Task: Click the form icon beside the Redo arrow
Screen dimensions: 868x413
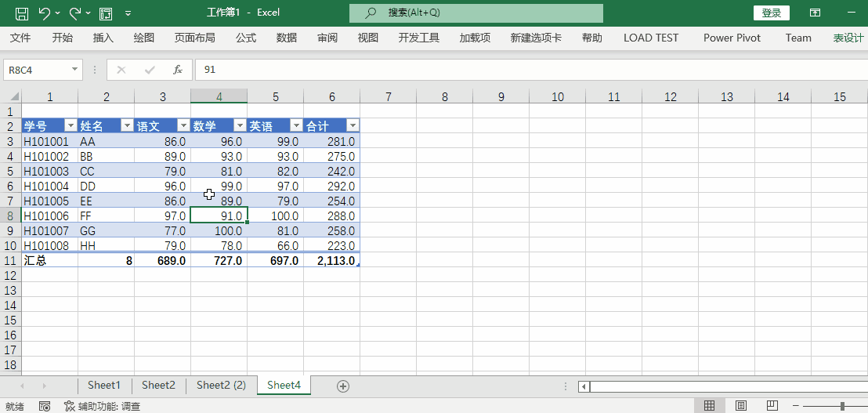Action: [106, 13]
